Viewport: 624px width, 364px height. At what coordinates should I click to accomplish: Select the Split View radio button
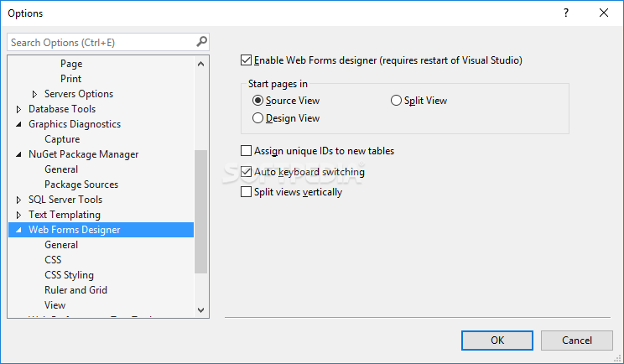click(x=397, y=101)
